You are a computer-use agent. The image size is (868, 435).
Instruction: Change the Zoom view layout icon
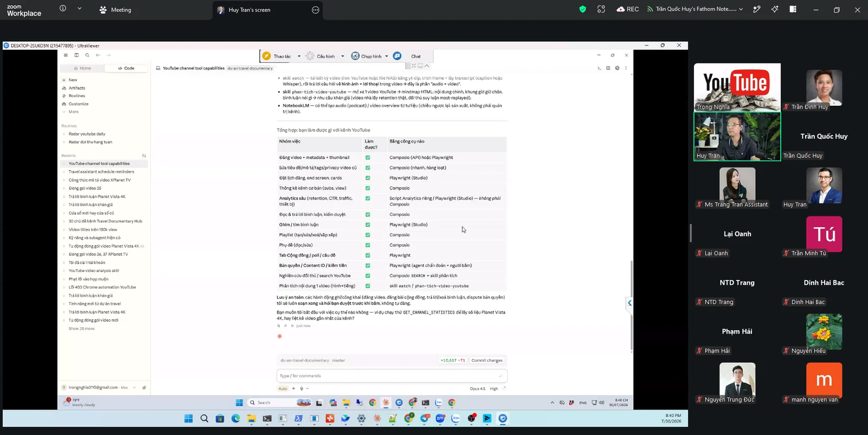(793, 9)
